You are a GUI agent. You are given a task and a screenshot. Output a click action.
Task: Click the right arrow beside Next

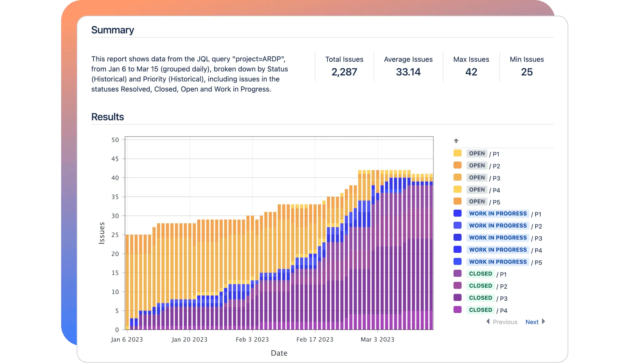pos(543,321)
